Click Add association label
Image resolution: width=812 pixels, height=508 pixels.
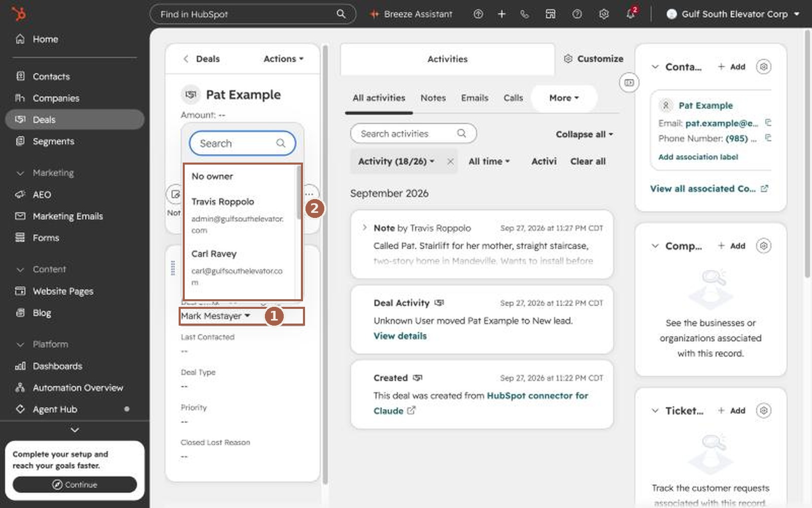point(698,157)
